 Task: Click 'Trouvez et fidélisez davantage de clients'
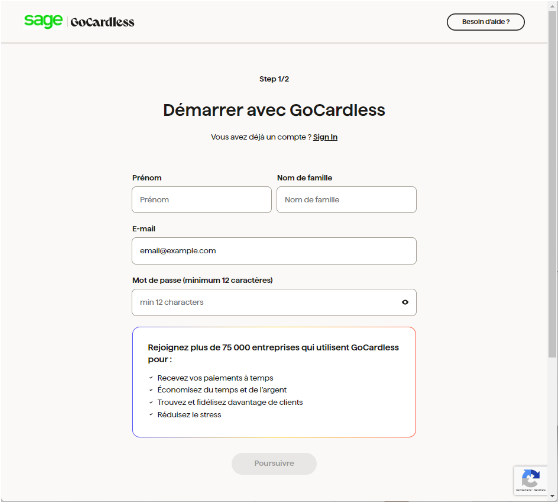click(230, 402)
